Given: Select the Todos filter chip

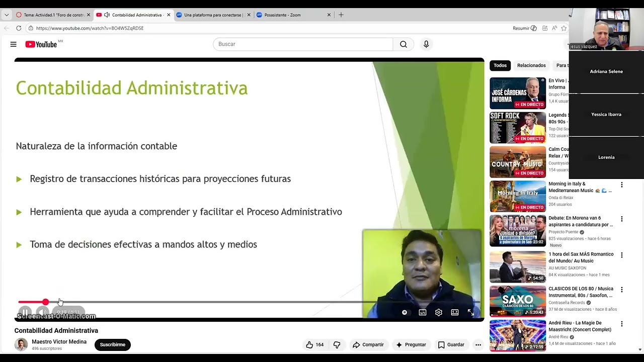Looking at the screenshot, I should pos(500,65).
